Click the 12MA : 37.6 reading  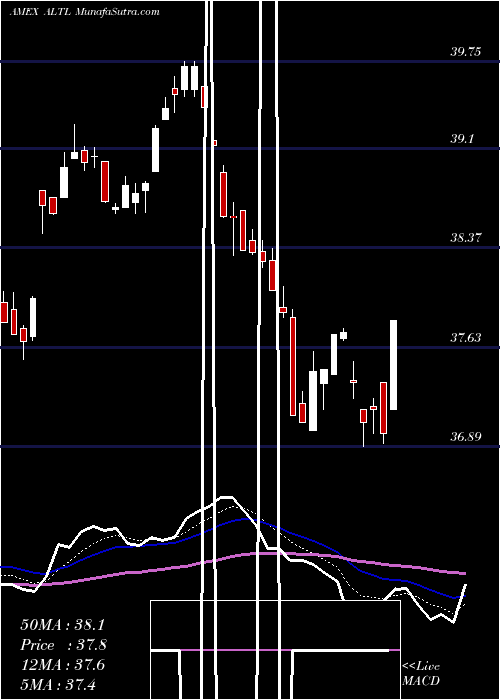(63, 665)
